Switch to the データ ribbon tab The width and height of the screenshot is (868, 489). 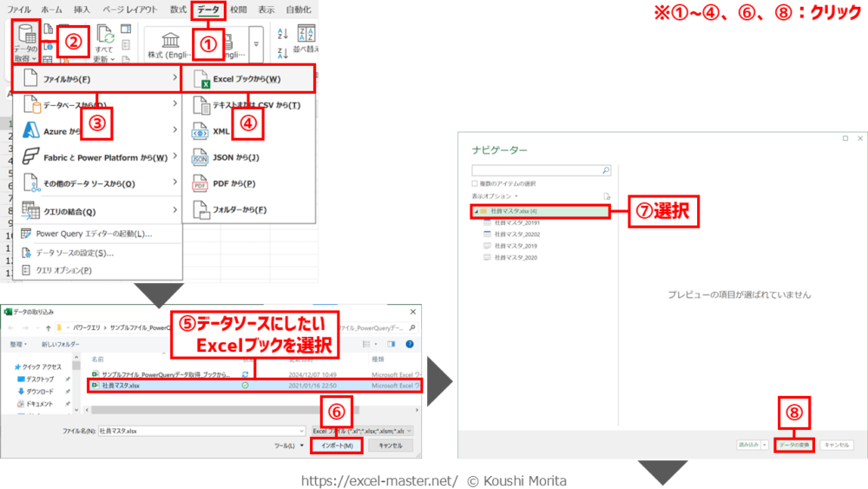[208, 10]
